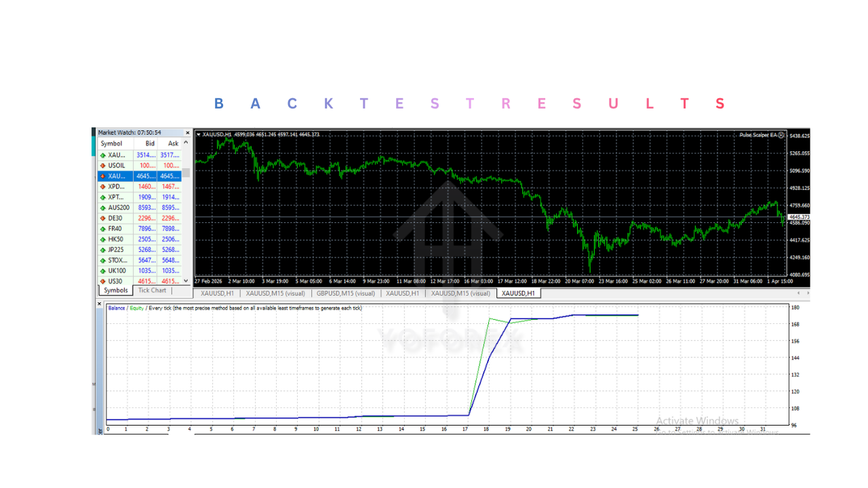
Task: Click the red down arrow beside DE30
Action: pos(101,218)
